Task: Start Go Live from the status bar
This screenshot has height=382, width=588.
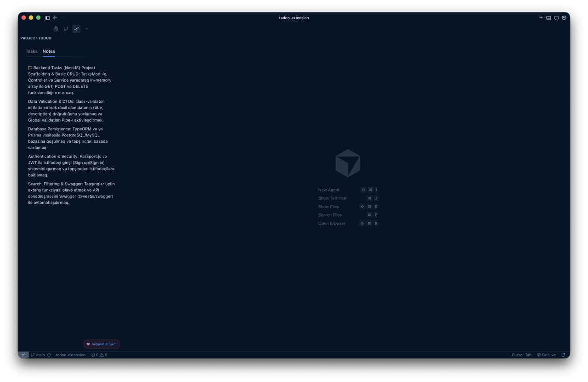Action: 546,354
